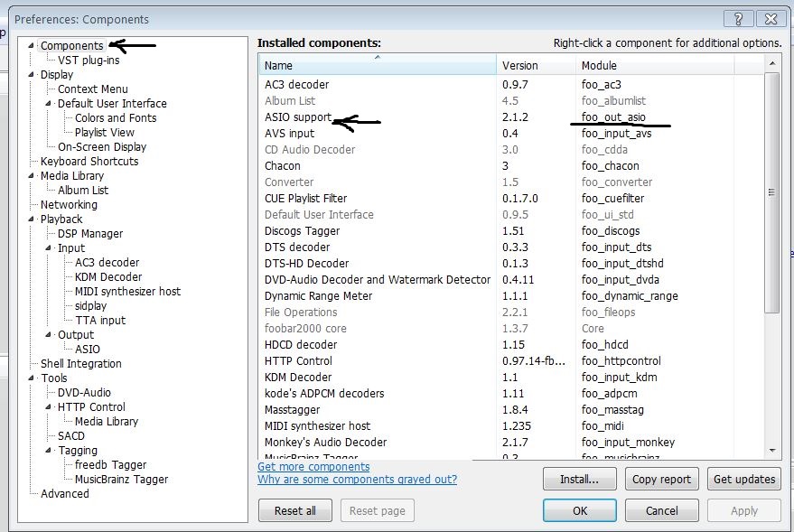Select the HDCD decoder component row
Image resolution: width=794 pixels, height=532 pixels.
point(511,345)
